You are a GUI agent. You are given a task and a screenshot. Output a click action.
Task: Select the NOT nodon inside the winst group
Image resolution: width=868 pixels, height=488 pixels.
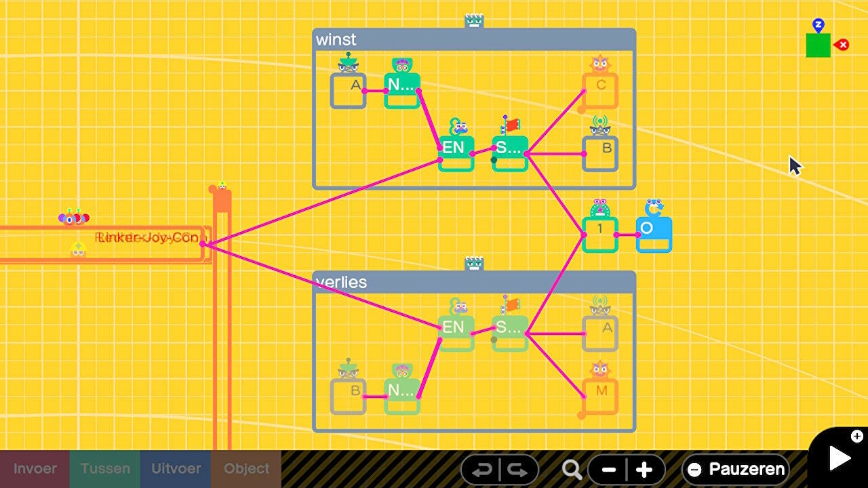(x=402, y=90)
